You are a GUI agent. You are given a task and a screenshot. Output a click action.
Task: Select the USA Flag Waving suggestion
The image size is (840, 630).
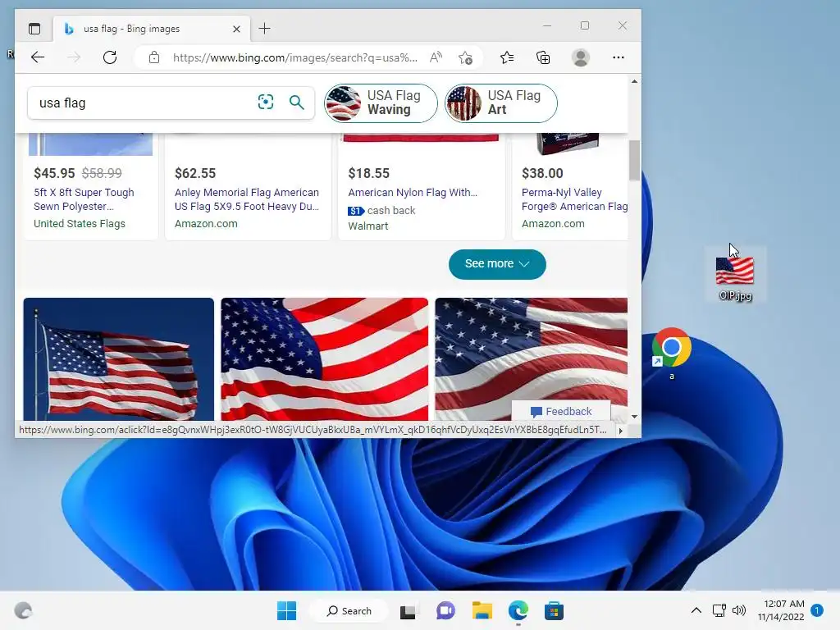click(381, 103)
